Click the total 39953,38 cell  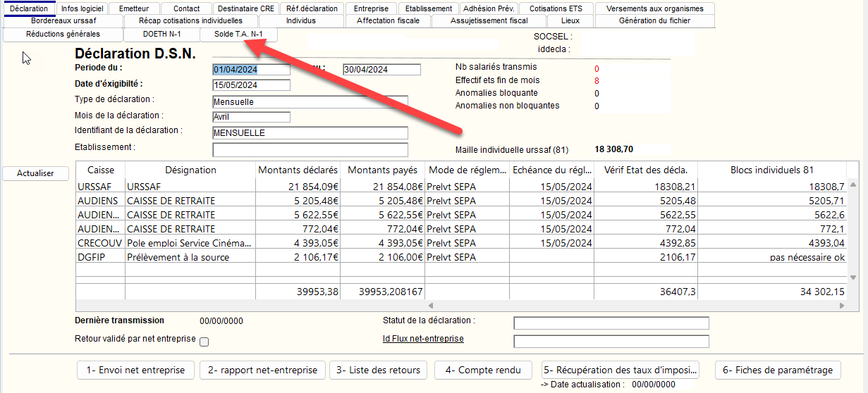298,291
